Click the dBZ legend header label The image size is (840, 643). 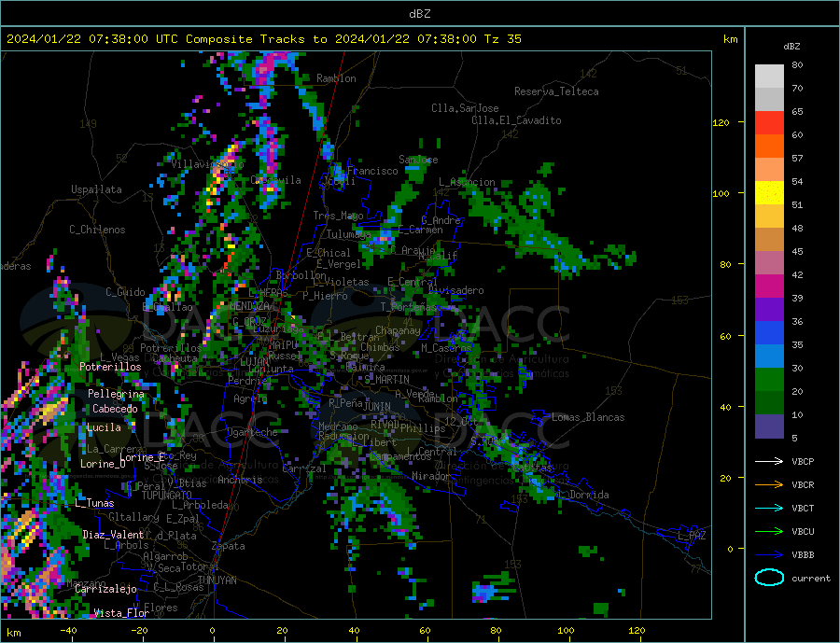pyautogui.click(x=791, y=47)
